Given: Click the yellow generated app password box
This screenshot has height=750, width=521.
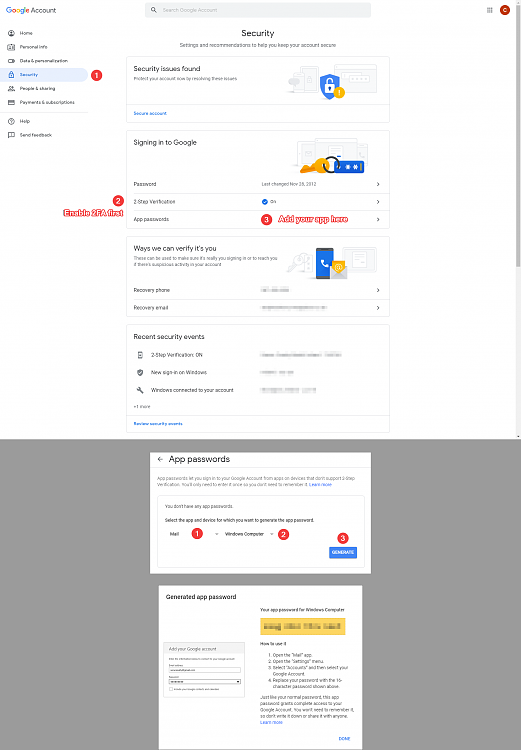Looking at the screenshot, I should [x=302, y=626].
